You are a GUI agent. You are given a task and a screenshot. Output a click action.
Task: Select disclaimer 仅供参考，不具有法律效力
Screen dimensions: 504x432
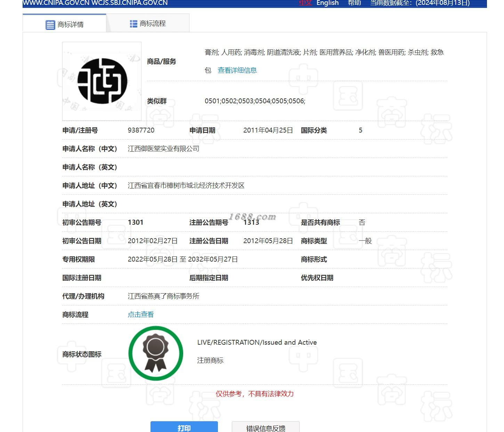click(255, 394)
